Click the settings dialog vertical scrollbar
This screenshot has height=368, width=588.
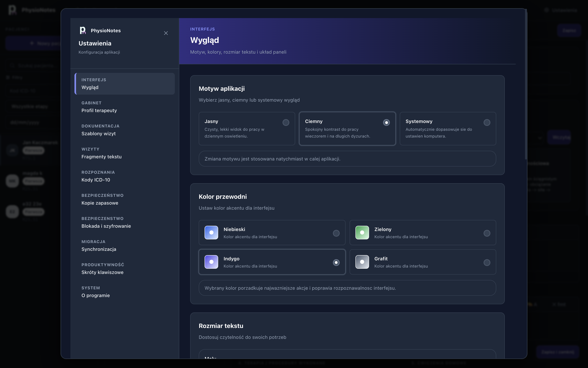(x=526, y=84)
